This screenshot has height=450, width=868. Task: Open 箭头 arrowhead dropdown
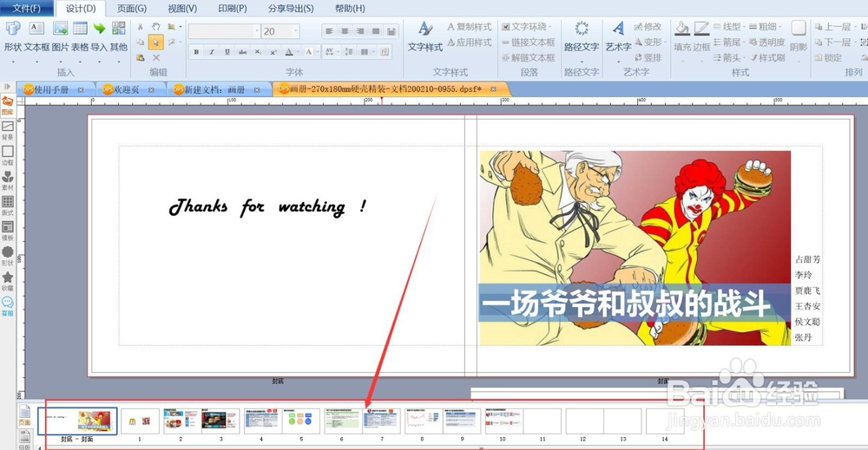(727, 57)
